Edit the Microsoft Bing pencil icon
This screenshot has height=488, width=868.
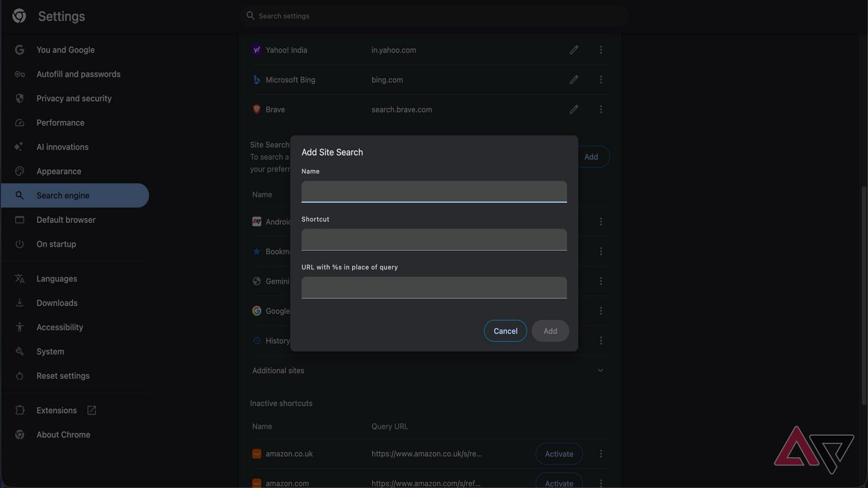(574, 80)
